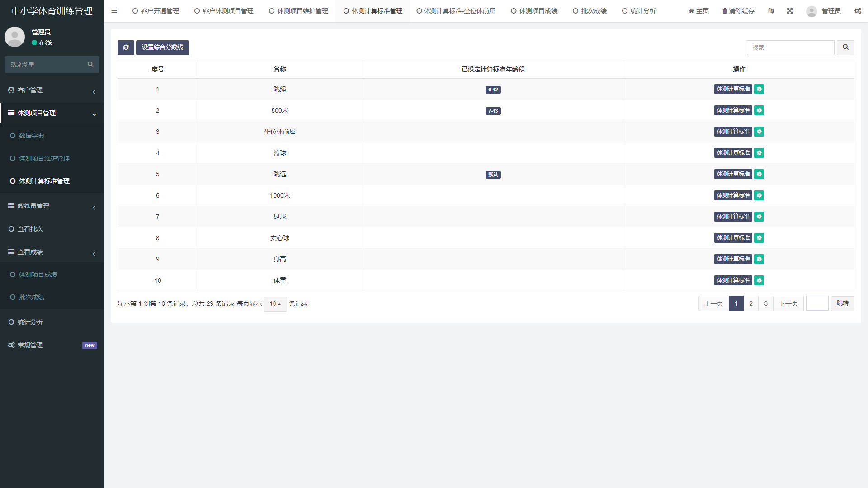Image resolution: width=868 pixels, height=488 pixels.
Task: Open the settings cogs icon in top-right corner
Action: 858,11
